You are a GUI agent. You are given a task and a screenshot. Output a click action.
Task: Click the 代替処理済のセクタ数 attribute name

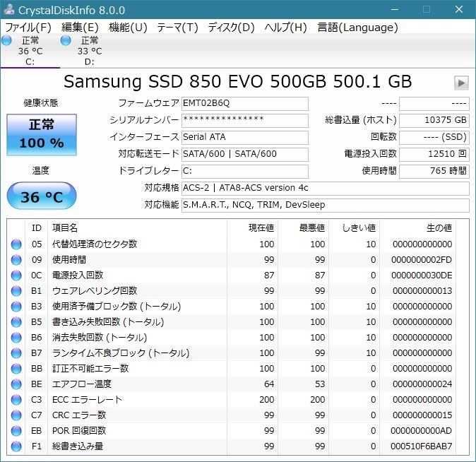pos(95,244)
